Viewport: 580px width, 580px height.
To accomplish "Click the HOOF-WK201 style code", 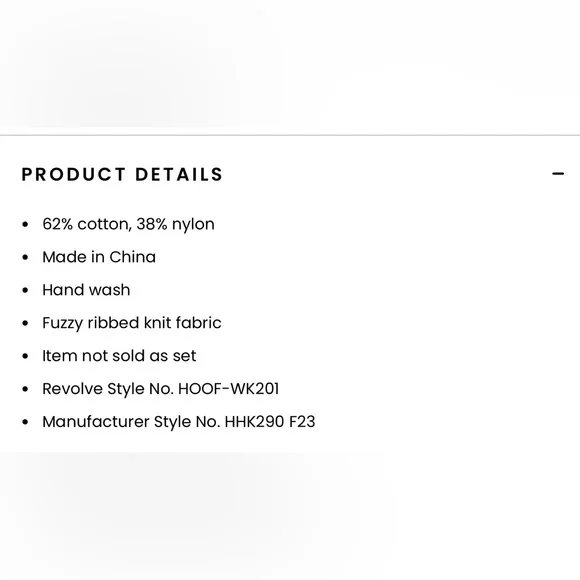I will point(229,389).
